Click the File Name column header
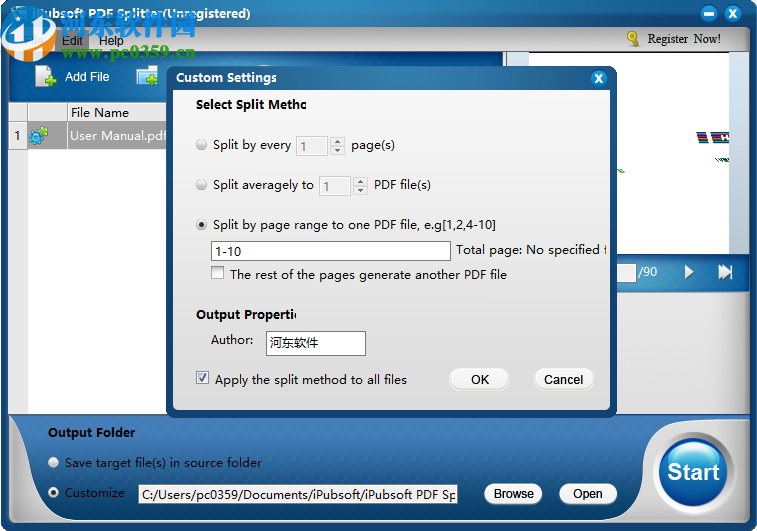The width and height of the screenshot is (757, 531). [x=116, y=112]
